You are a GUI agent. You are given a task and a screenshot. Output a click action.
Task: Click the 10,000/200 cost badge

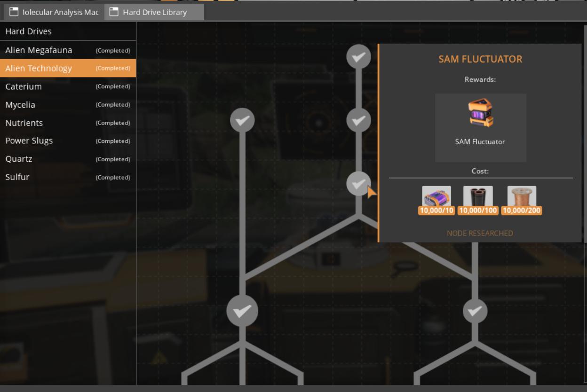(521, 211)
